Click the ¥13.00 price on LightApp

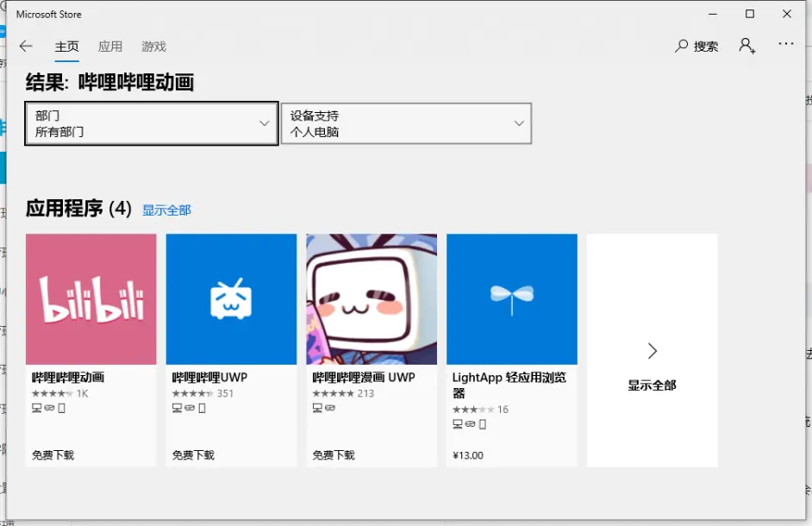[468, 455]
